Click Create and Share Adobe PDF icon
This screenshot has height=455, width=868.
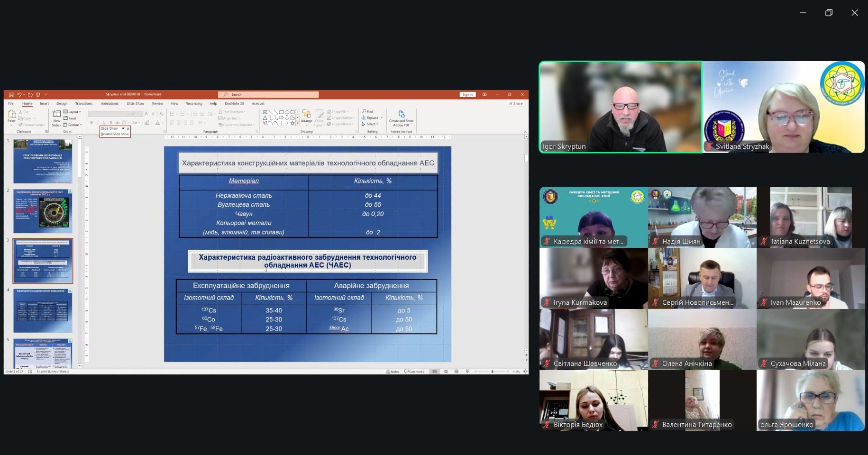point(401,115)
